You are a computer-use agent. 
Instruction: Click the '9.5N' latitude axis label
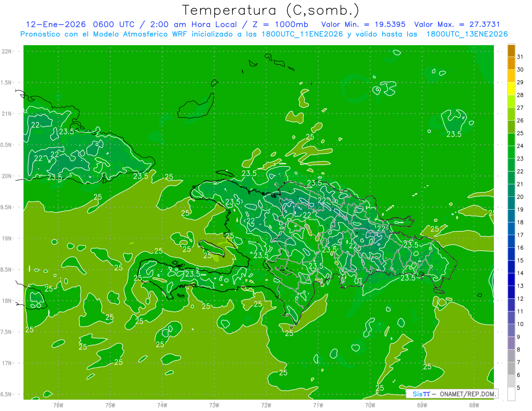click(x=7, y=207)
